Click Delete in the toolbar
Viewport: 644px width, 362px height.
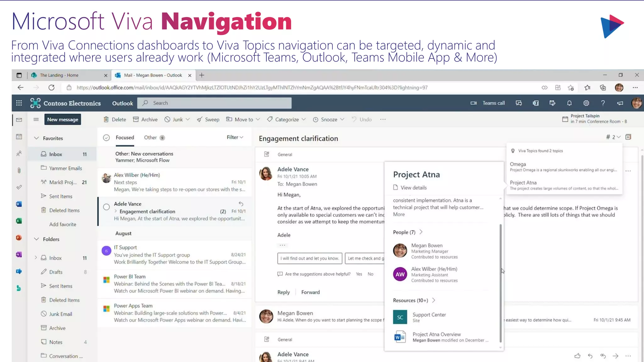tap(115, 119)
